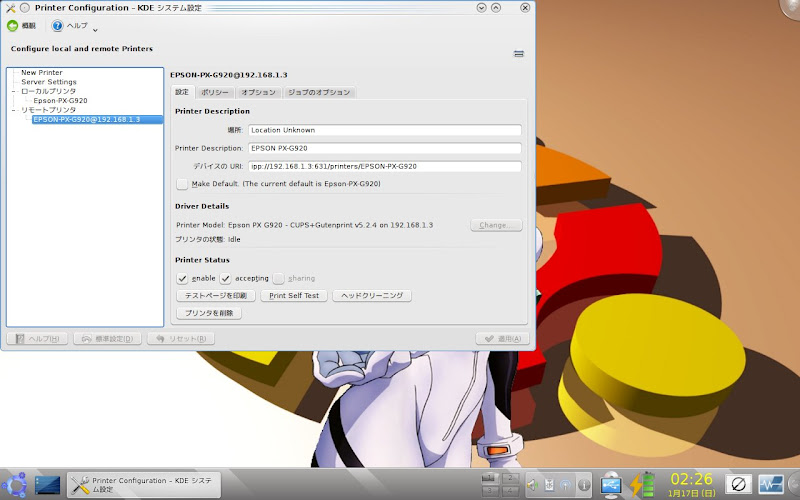Click the Printer Description field
Viewport: 800px width, 500px height.
click(x=385, y=148)
